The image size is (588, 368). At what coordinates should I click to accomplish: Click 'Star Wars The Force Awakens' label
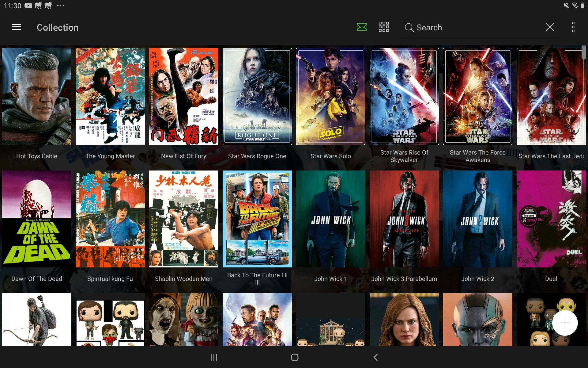478,156
